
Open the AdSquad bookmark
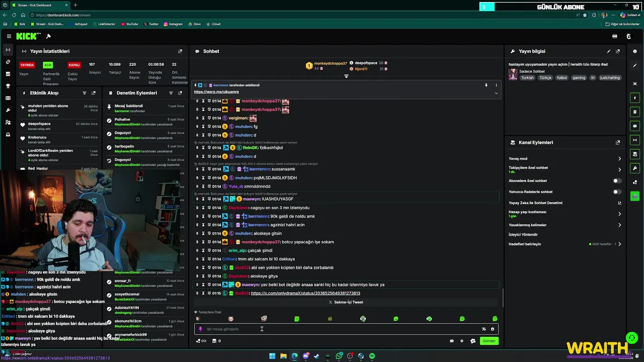78,24
